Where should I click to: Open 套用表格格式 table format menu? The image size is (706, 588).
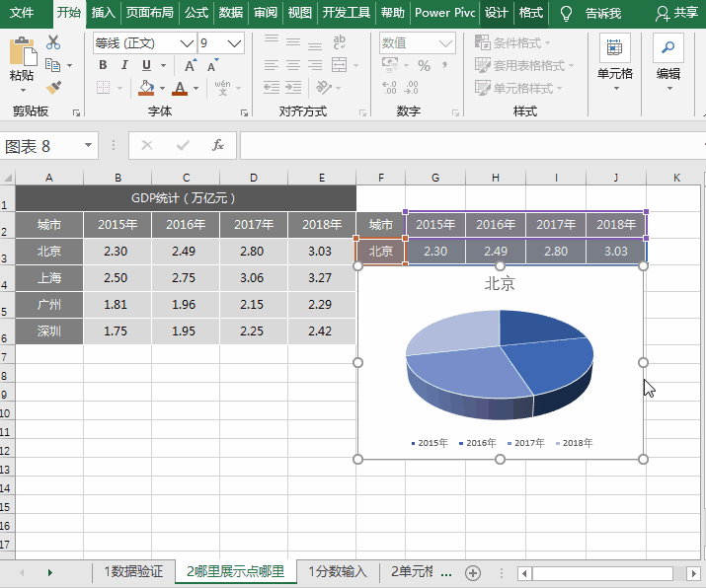coord(524,66)
